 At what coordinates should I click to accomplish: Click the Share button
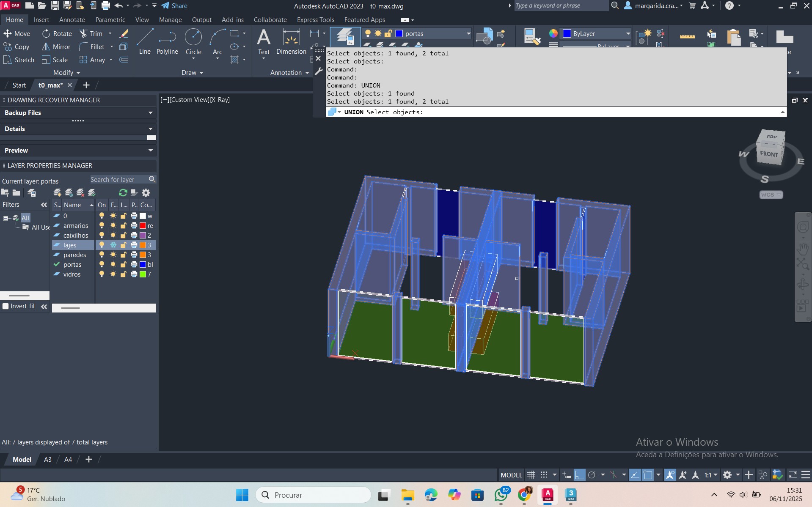coord(174,6)
